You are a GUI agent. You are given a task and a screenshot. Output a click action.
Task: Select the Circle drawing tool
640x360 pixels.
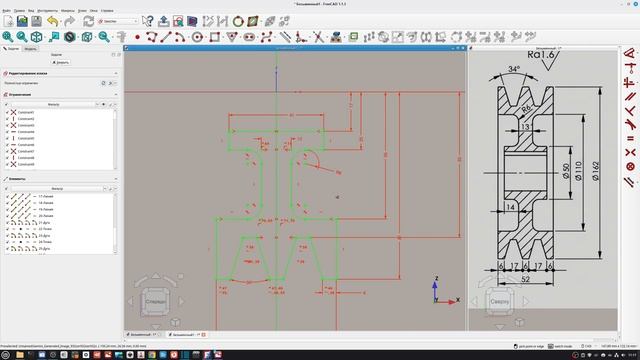198,37
